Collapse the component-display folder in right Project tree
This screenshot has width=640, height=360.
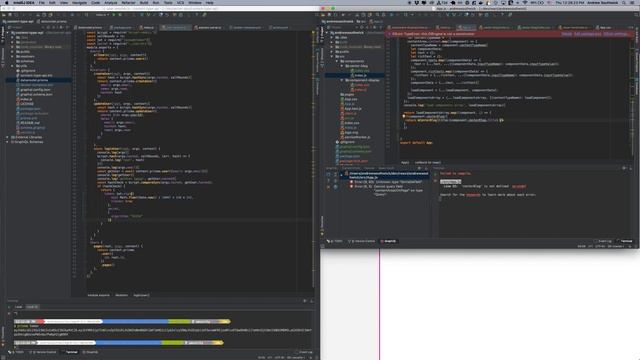pos(342,80)
